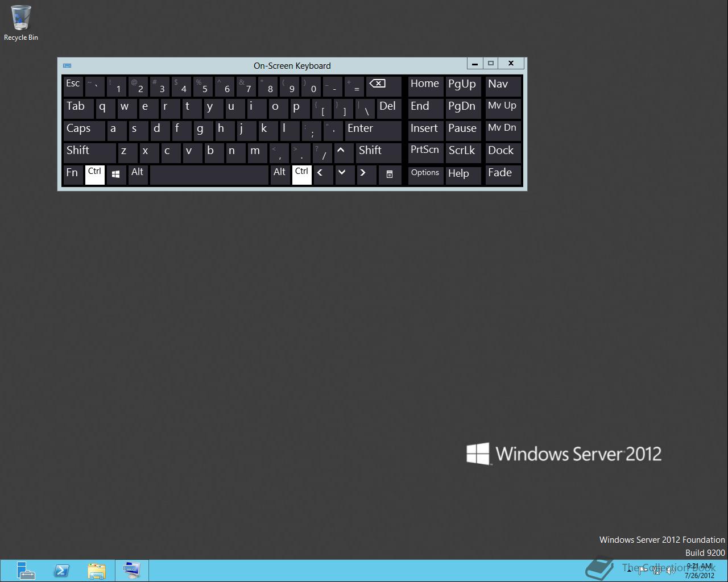The image size is (728, 582).
Task: Click the volume speaker tray icon
Action: point(671,571)
